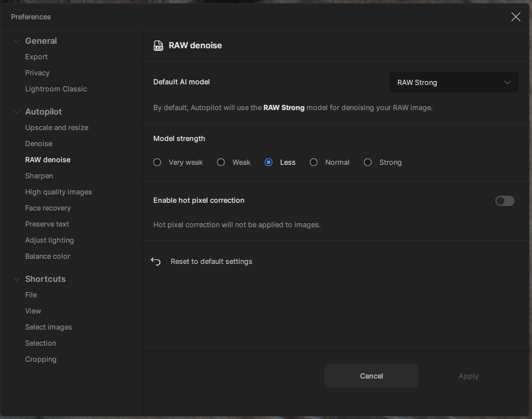Click the Apply button
This screenshot has width=532, height=419.
(x=468, y=377)
